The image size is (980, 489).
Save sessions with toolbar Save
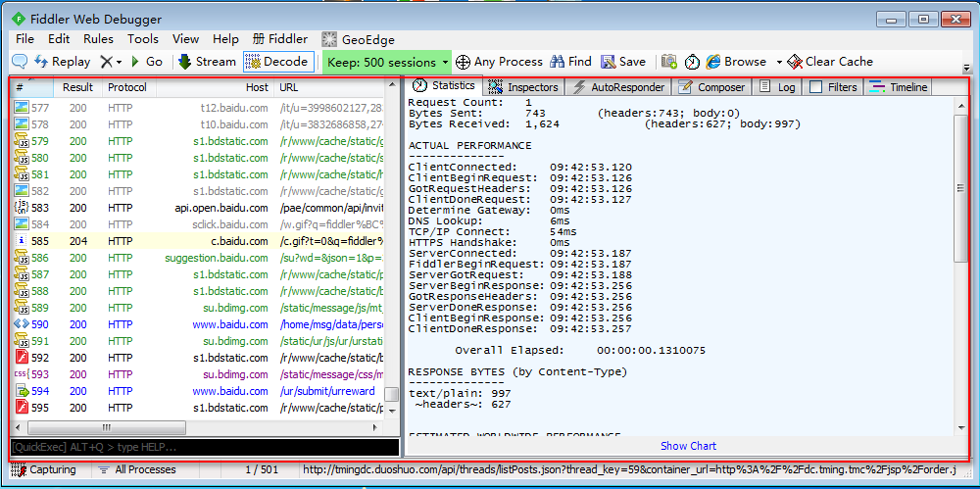(x=623, y=62)
